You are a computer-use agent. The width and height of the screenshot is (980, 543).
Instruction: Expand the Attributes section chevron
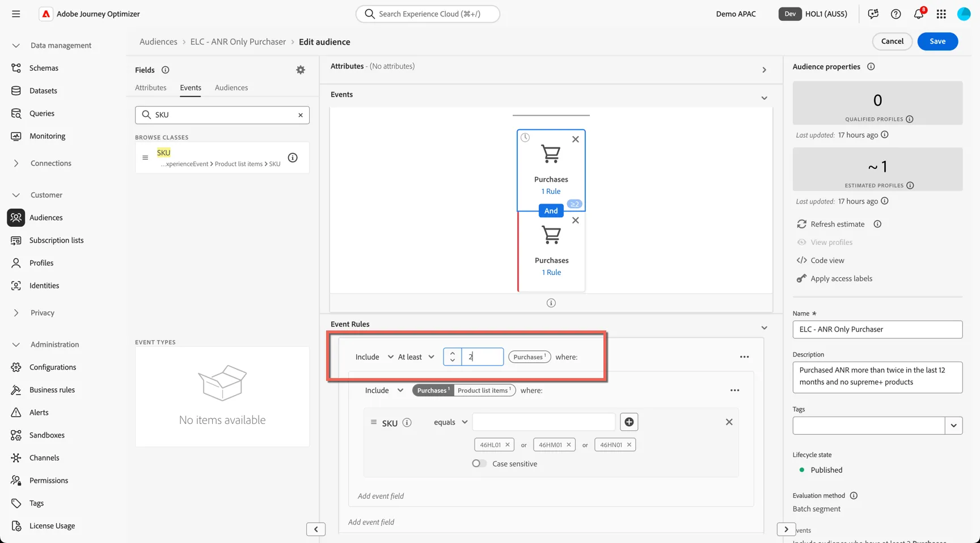(764, 70)
